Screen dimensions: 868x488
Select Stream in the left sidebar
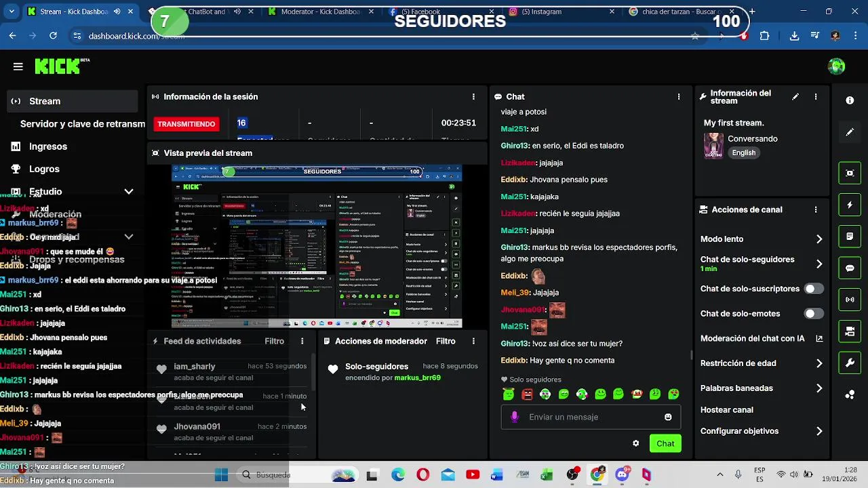tap(73, 101)
